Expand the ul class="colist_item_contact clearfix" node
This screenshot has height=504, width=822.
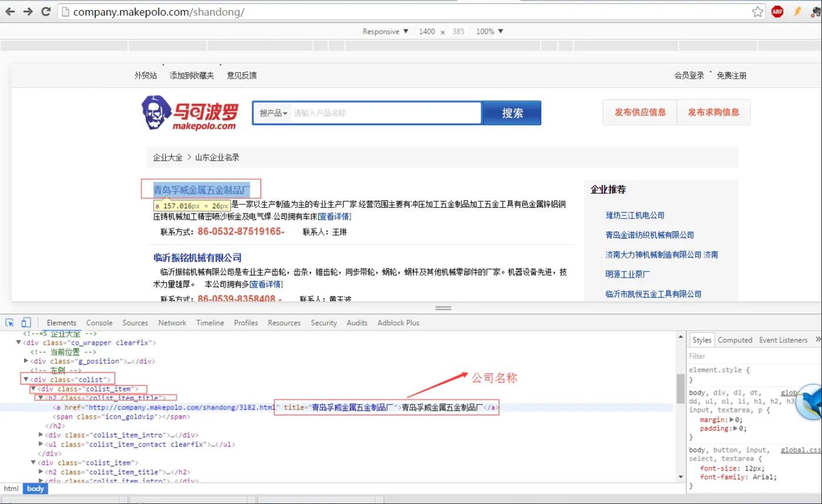coord(41,444)
